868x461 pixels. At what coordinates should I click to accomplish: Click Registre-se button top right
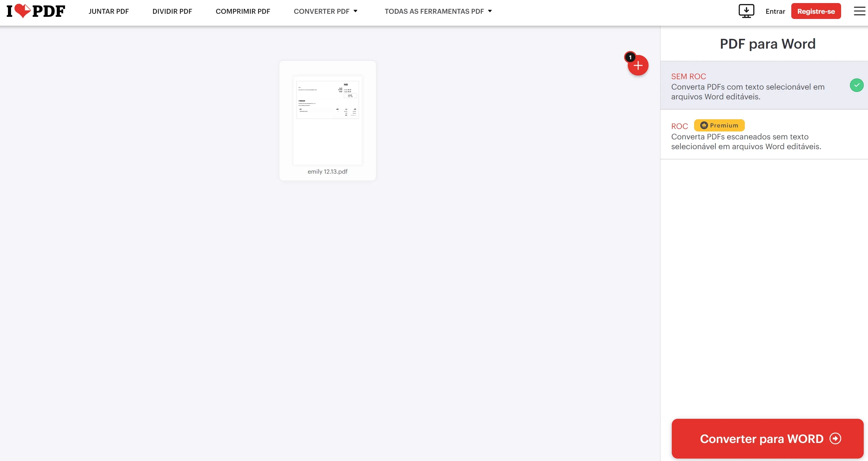[x=816, y=11]
